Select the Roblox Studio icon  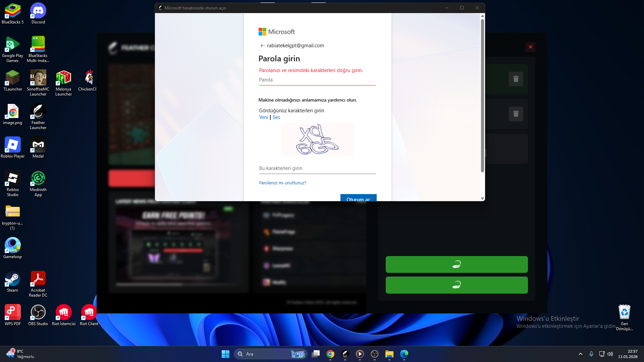13,183
